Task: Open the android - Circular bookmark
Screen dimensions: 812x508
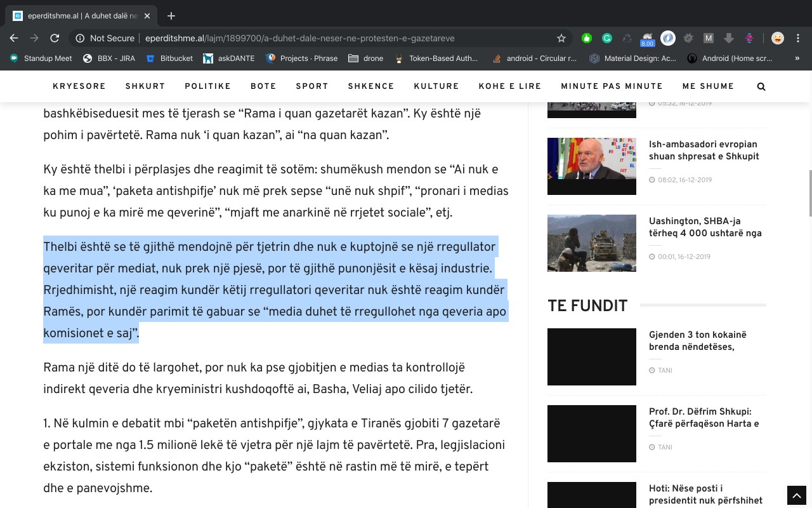Action: tap(534, 58)
